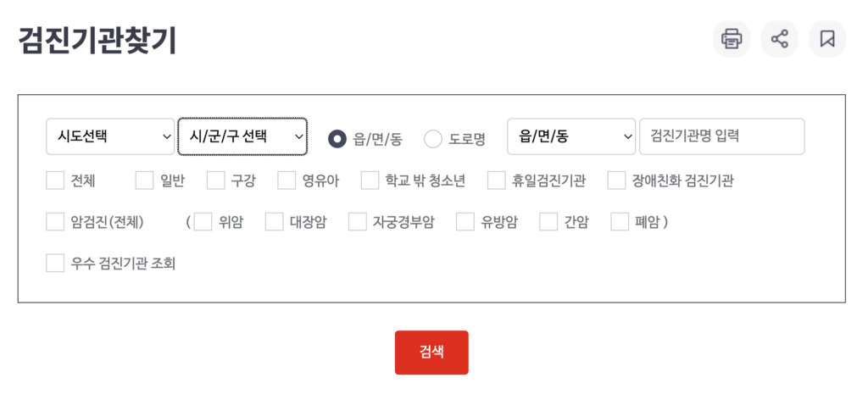
Task: Enable the 학교 밖 청소년 checkbox
Action: tap(370, 181)
